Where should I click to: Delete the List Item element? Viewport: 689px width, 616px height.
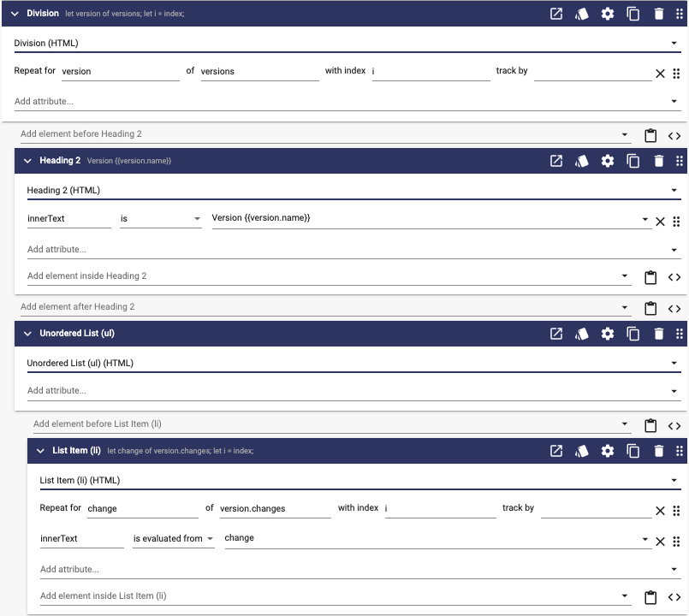click(659, 451)
